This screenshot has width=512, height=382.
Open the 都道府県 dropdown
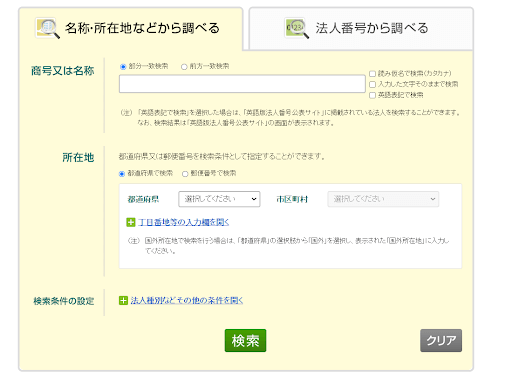click(x=219, y=199)
